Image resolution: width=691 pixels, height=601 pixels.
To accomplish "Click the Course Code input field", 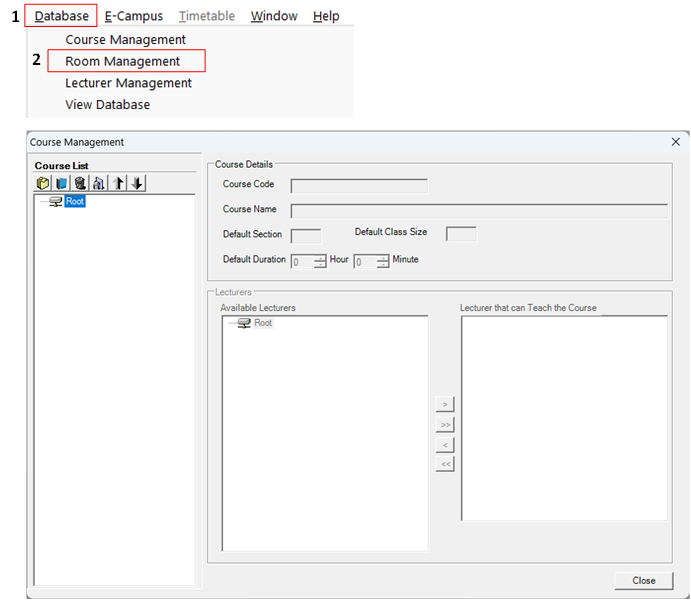I will (x=359, y=185).
